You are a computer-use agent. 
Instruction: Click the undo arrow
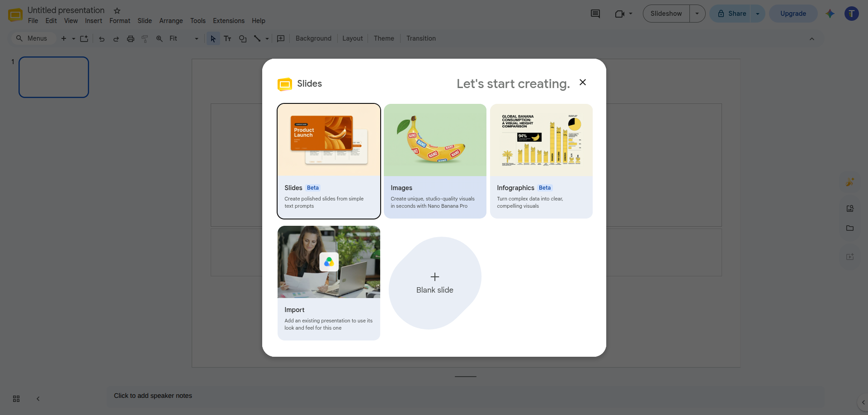point(102,38)
